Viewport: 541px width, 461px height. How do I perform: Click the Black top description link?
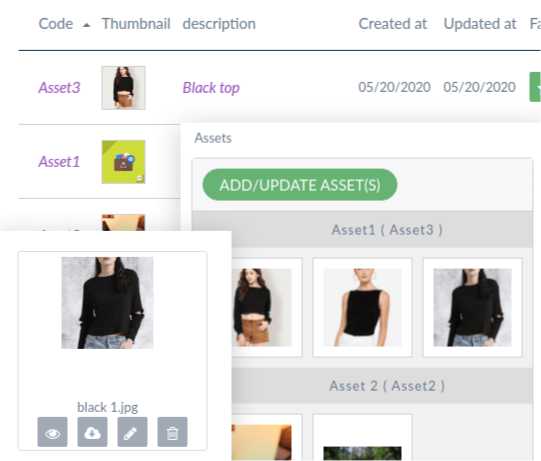211,88
